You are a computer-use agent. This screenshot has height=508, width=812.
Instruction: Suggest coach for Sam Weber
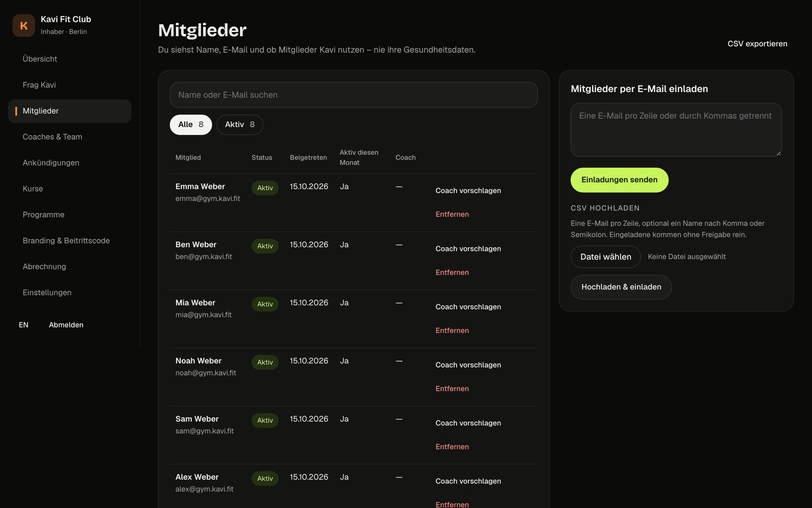pyautogui.click(x=468, y=423)
